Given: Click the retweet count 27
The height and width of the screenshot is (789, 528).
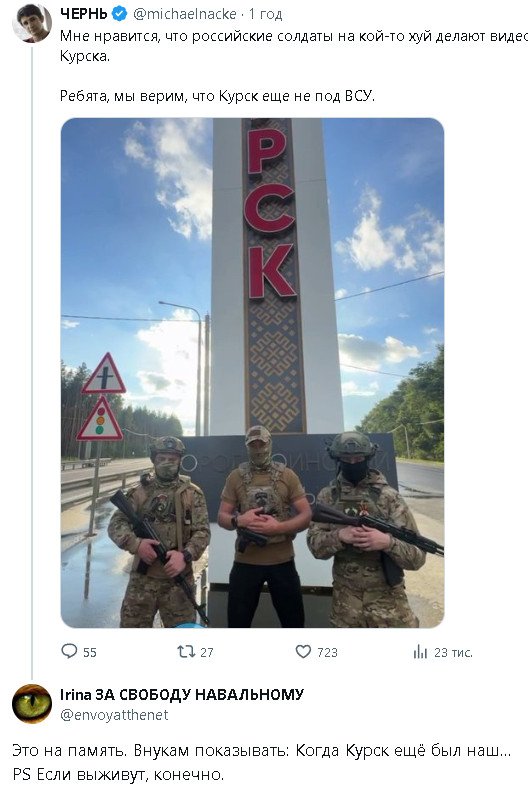Looking at the screenshot, I should 207,653.
